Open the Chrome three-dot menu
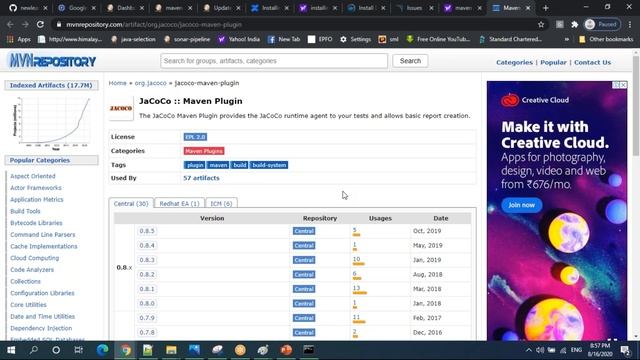This screenshot has width=640, height=360. 630,24
